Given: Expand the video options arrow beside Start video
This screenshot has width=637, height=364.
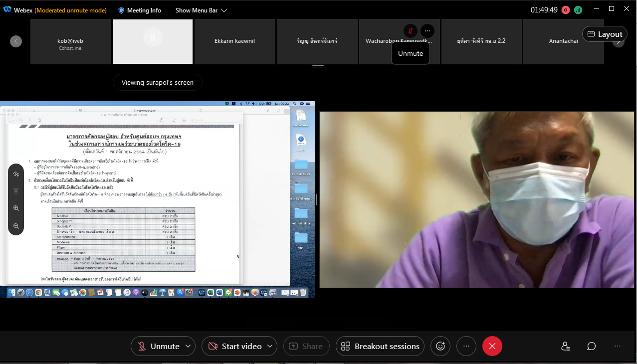Looking at the screenshot, I should click(270, 346).
